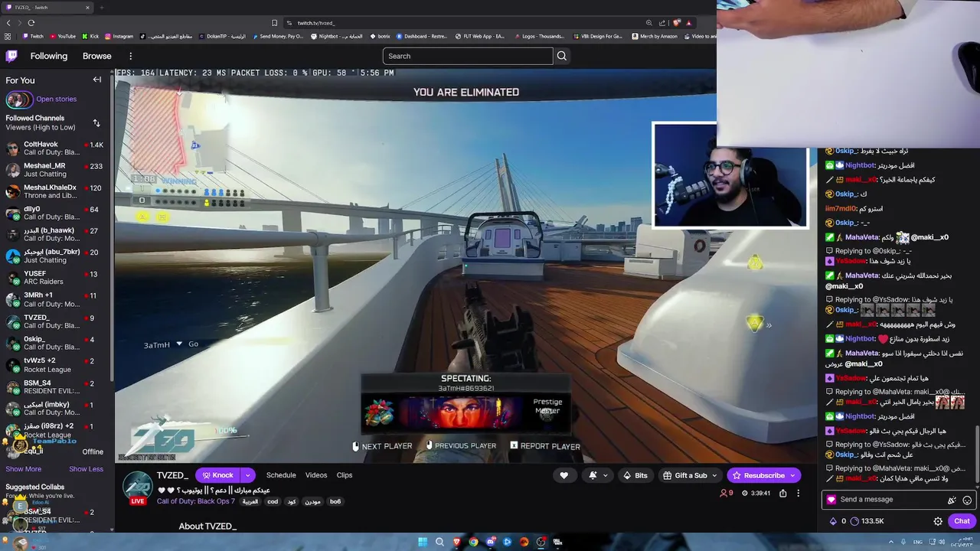This screenshot has height=551, width=980.
Task: Open the Clips tab
Action: pos(345,475)
